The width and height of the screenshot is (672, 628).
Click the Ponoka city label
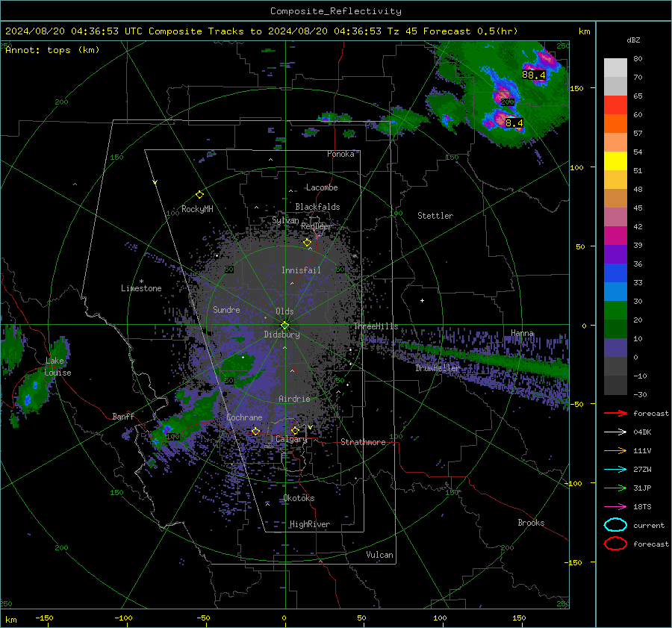click(x=340, y=154)
